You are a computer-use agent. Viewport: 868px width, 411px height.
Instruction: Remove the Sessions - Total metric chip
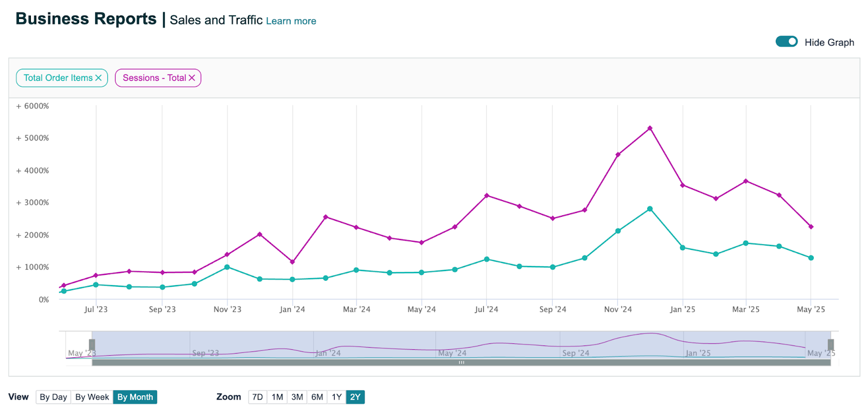[192, 78]
